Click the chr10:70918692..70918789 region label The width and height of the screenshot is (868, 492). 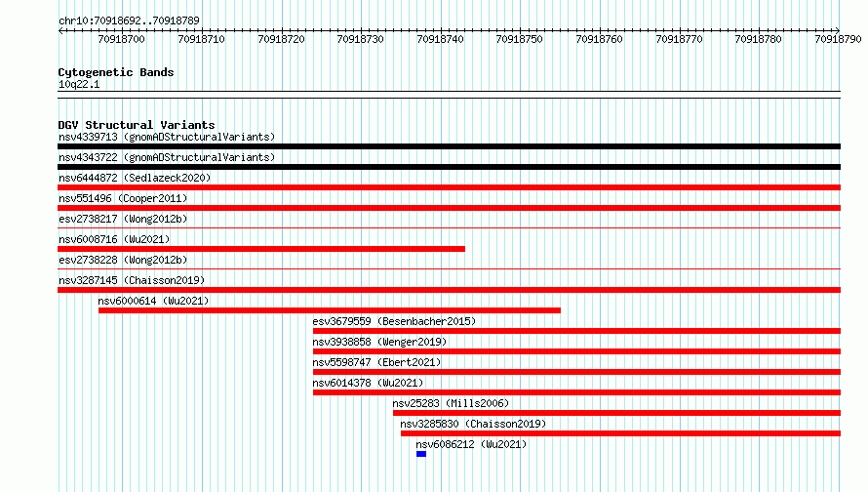(x=129, y=20)
